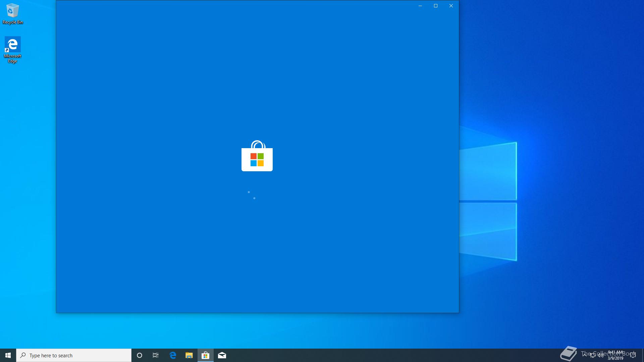This screenshot has width=644, height=362.
Task: Open the network status tray icon
Action: (x=593, y=355)
